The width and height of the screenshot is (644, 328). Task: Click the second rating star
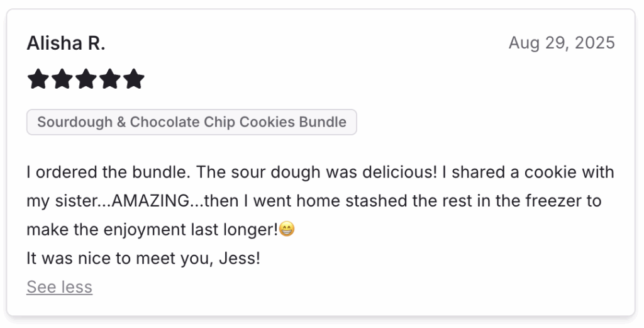(x=62, y=79)
